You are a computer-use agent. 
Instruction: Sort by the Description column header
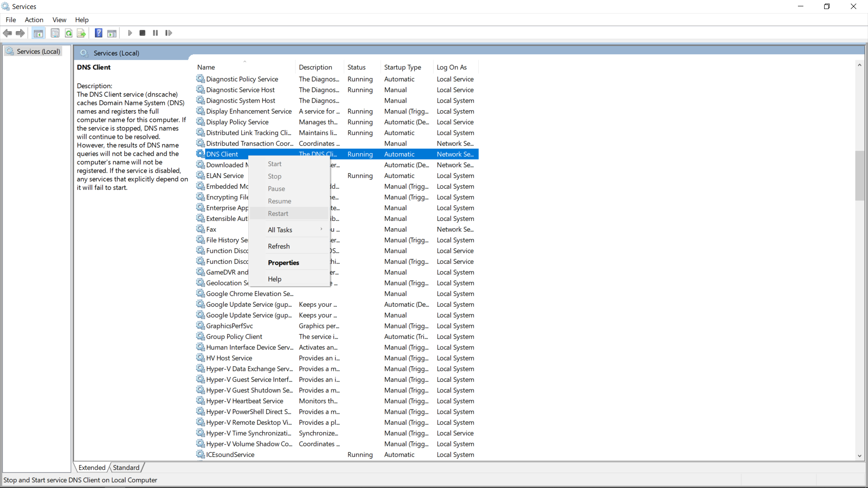pyautogui.click(x=319, y=67)
